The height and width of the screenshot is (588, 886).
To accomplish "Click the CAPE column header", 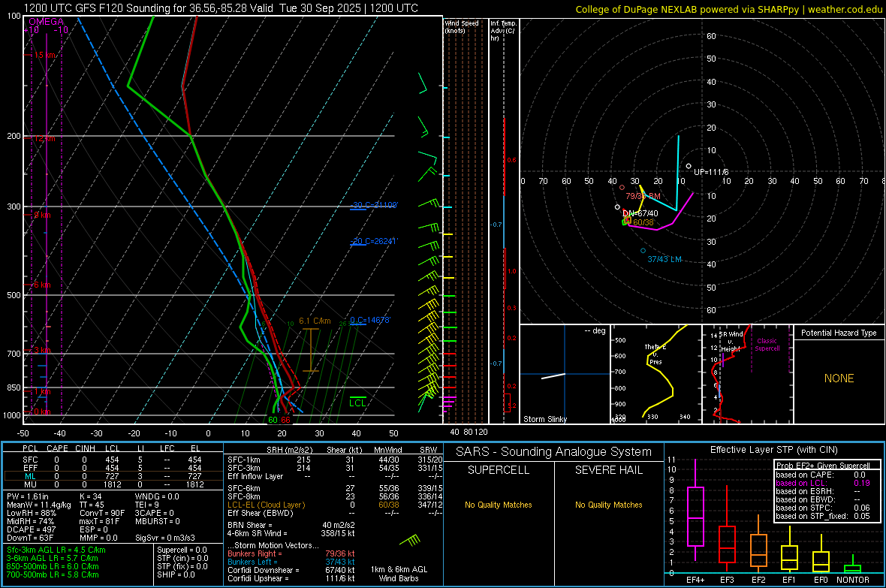I will tap(57, 448).
